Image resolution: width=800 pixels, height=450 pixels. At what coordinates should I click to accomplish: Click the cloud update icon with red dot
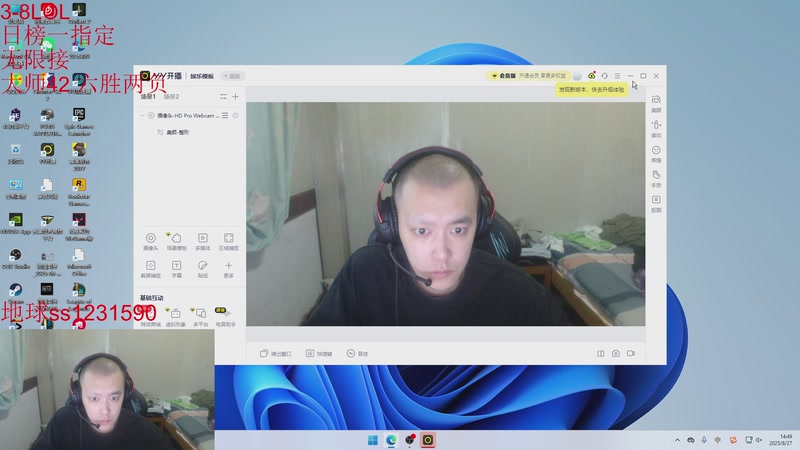[591, 76]
